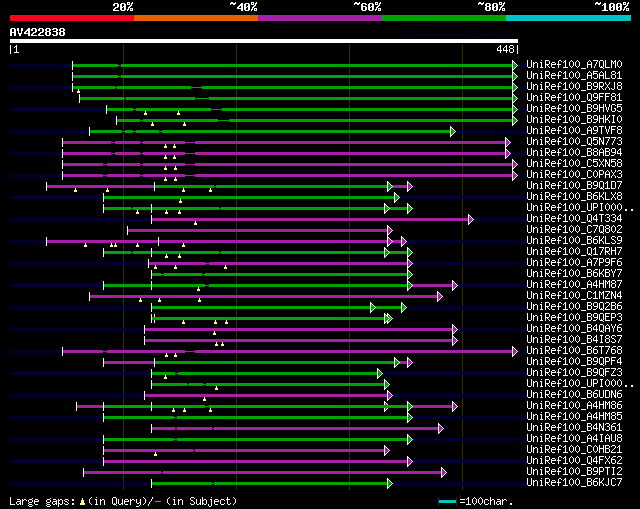
Task: Open the UniRef100_B9RXJ8 hit label
Action: [x=574, y=87]
